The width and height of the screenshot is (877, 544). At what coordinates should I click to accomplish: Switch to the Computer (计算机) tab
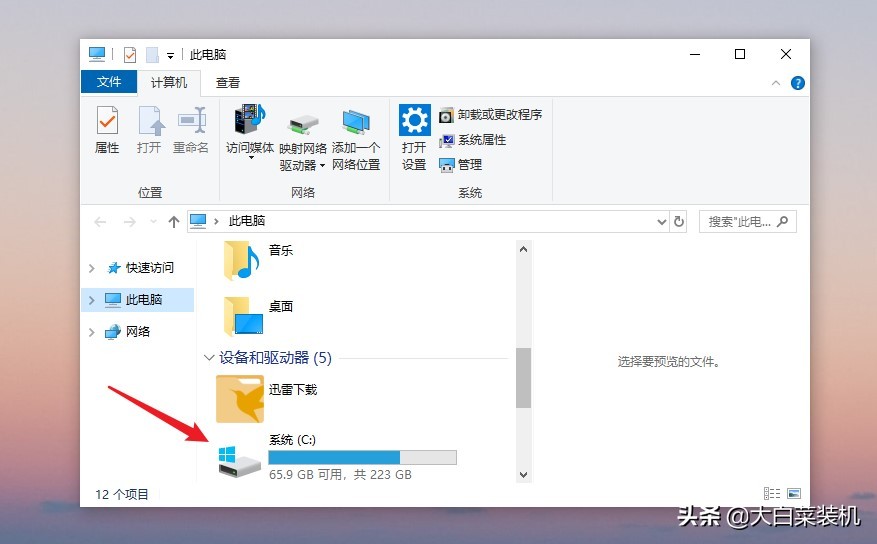click(x=168, y=83)
